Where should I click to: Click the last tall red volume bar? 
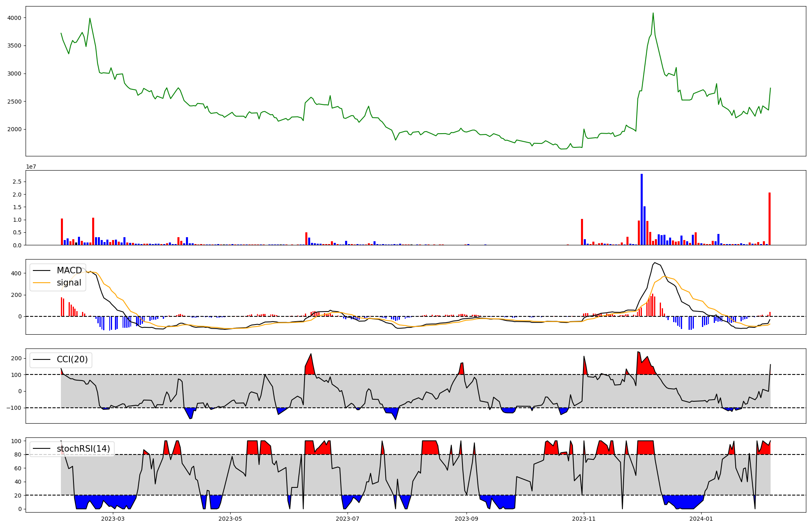pyautogui.click(x=769, y=219)
